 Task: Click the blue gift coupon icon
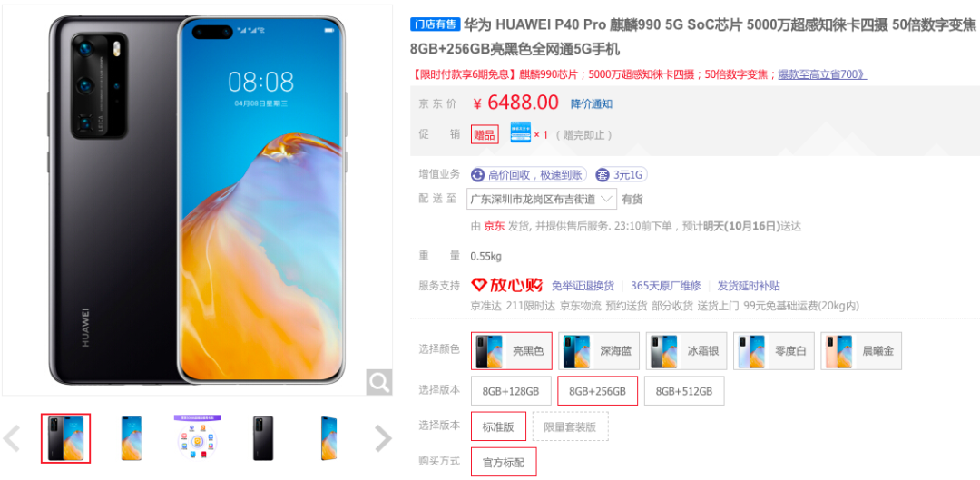pos(521,133)
